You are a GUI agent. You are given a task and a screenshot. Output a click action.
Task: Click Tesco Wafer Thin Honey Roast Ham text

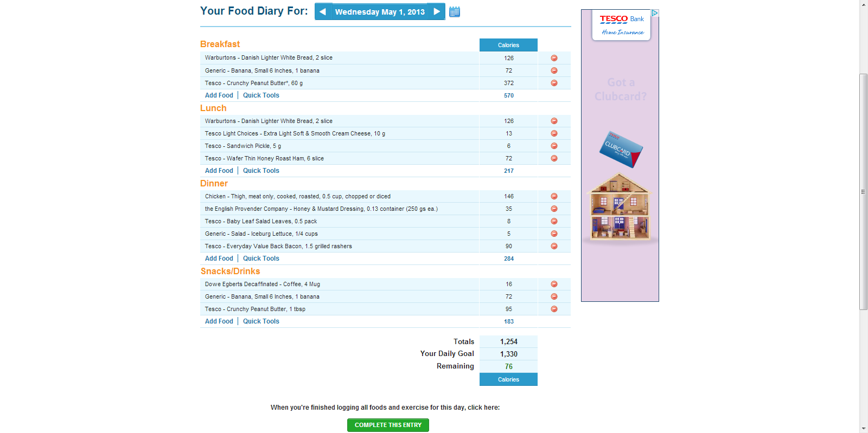264,158
